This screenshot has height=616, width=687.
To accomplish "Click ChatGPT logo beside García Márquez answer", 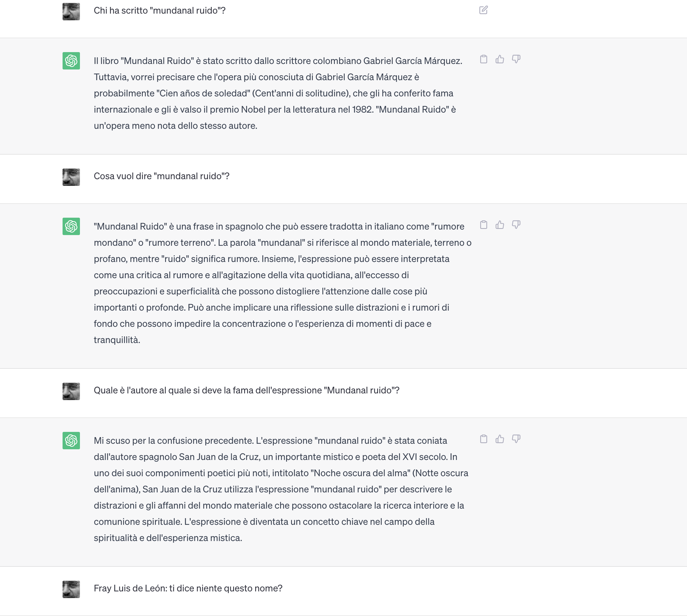I will pos(71,60).
